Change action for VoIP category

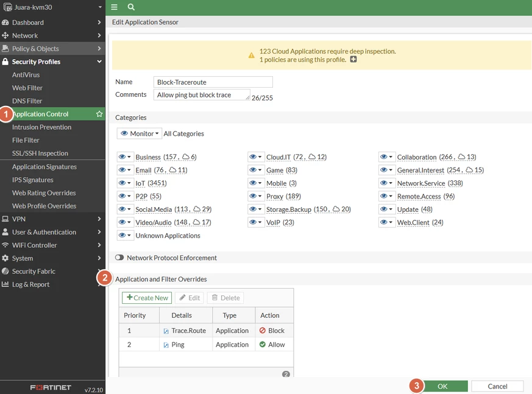click(x=256, y=222)
